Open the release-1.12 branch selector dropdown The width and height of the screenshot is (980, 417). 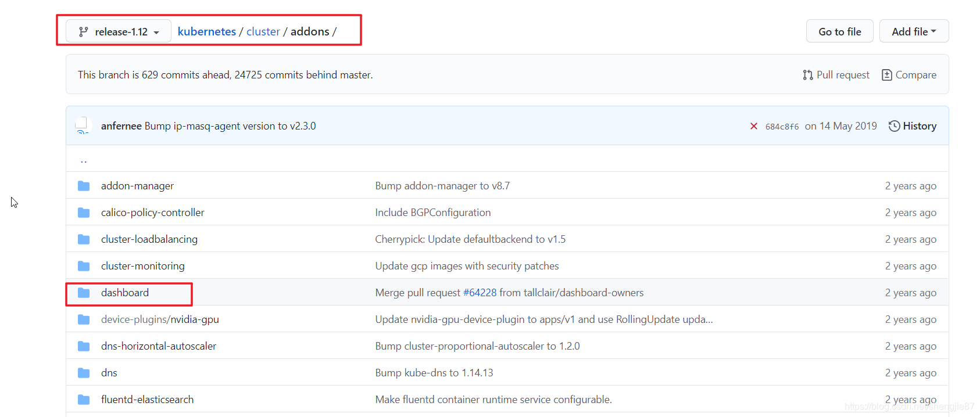click(119, 31)
